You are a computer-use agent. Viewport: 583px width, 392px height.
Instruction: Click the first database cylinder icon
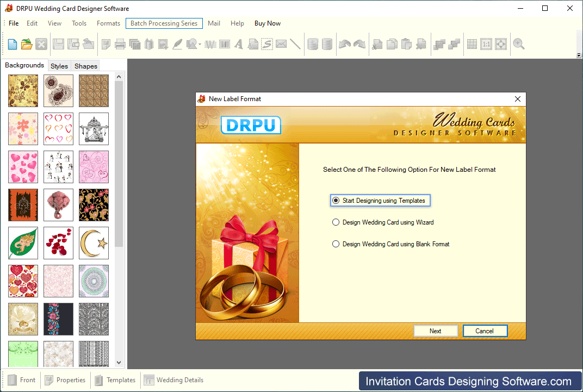coord(313,44)
